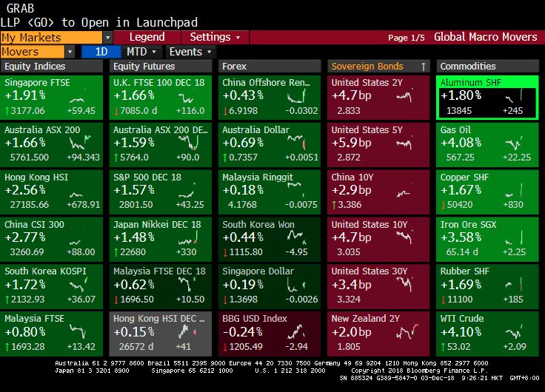Click the Gas Oil change +22.25
This screenshot has width=545, height=392.
tap(517, 158)
